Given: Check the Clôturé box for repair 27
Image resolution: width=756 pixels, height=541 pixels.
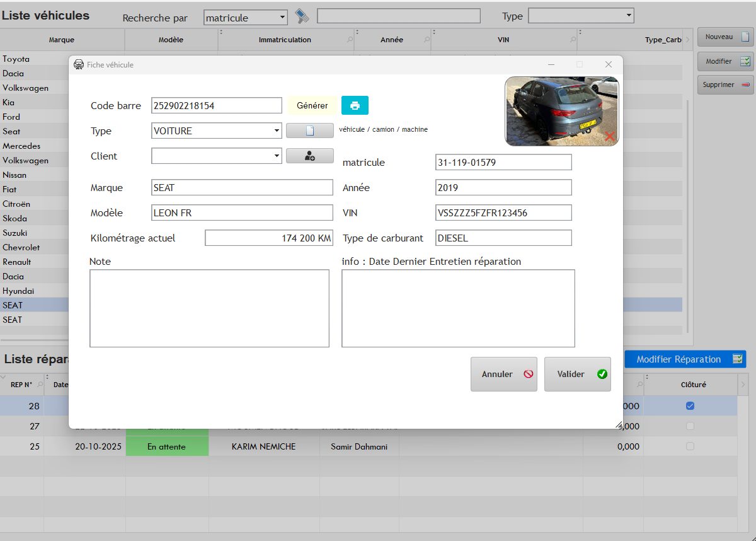Looking at the screenshot, I should (x=690, y=426).
